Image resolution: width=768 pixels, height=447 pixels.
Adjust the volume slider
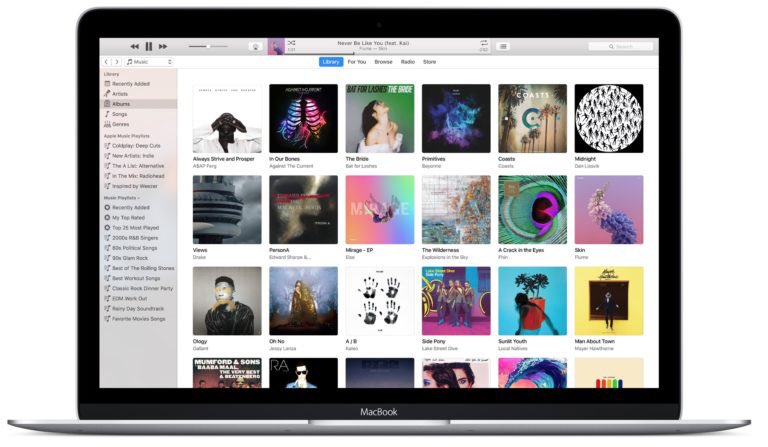pyautogui.click(x=208, y=47)
